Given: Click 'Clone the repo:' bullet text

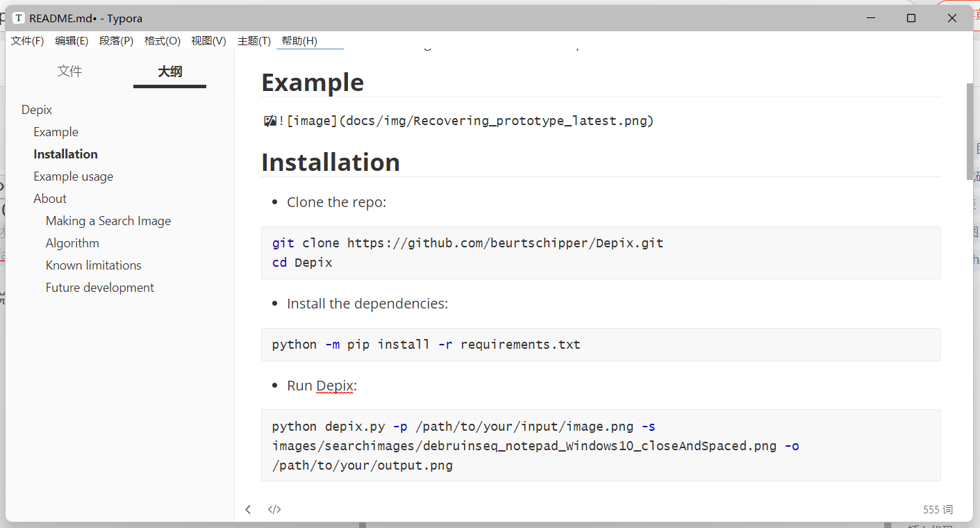Looking at the screenshot, I should click(x=337, y=202).
